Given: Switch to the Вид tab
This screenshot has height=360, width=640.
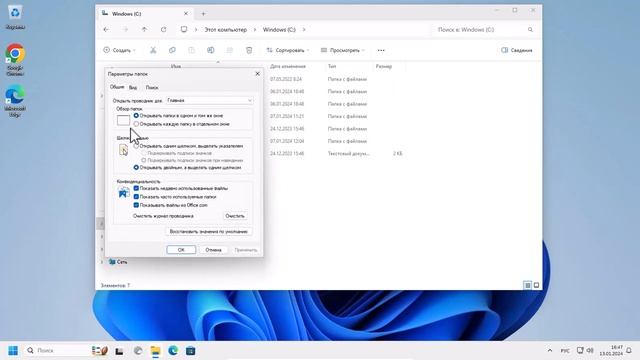Looking at the screenshot, I should [133, 87].
